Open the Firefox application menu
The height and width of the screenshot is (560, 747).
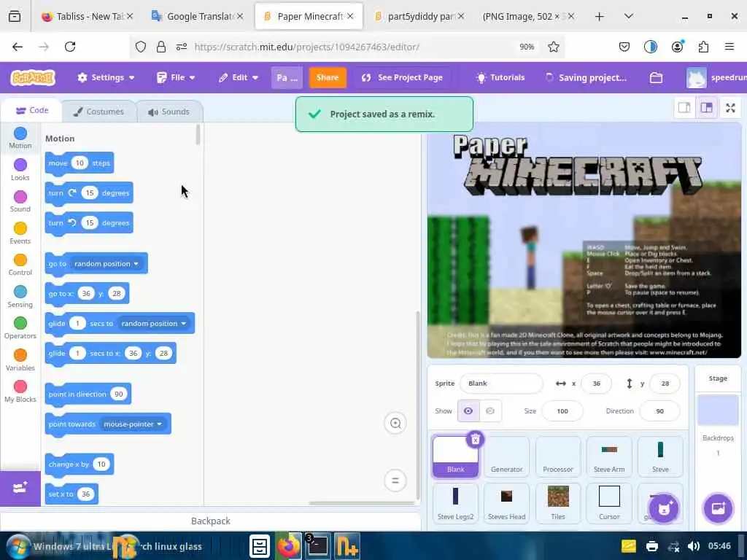(729, 47)
